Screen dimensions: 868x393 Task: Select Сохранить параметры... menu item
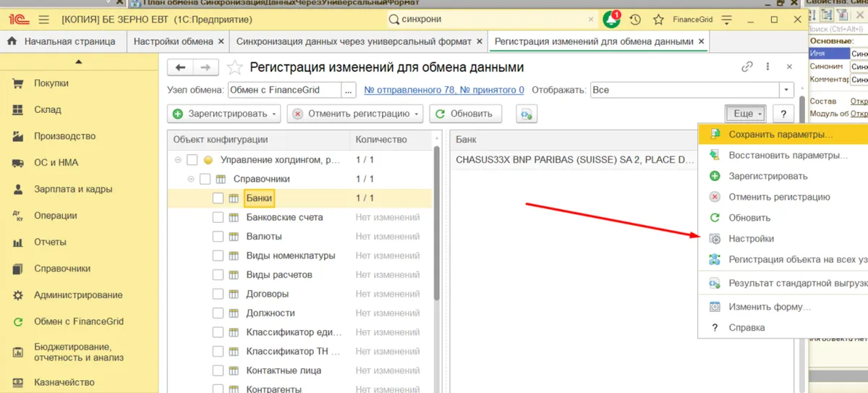click(781, 135)
